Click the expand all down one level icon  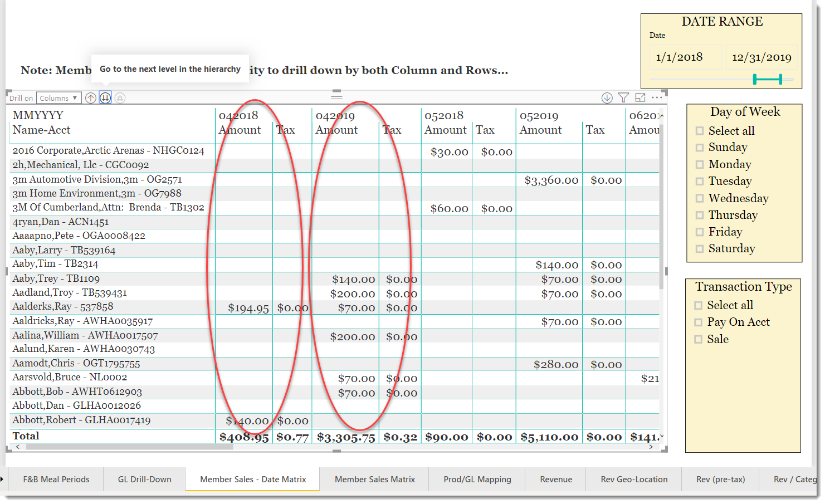tap(120, 98)
